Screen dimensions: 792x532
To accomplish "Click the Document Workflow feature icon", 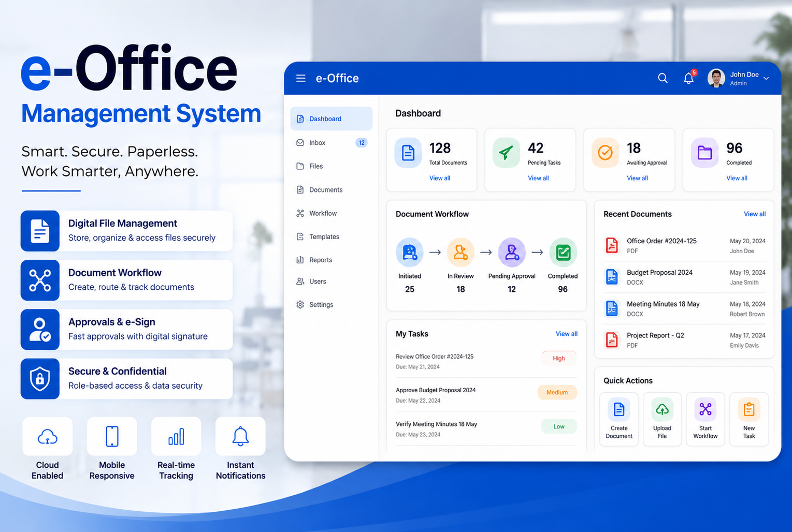I will pyautogui.click(x=40, y=280).
